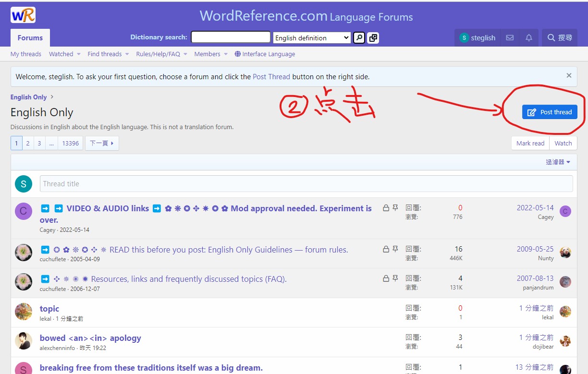Click lekal's small last-poster avatar

(565, 312)
